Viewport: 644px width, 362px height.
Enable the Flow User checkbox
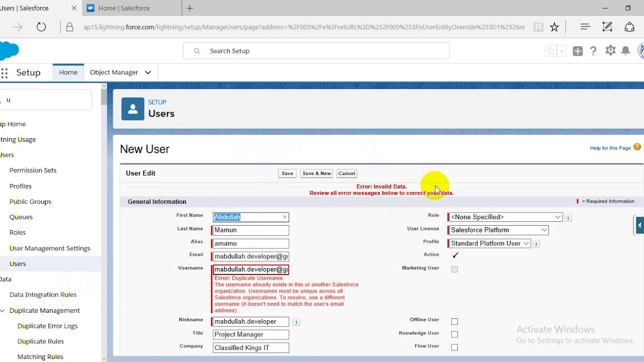(x=455, y=347)
